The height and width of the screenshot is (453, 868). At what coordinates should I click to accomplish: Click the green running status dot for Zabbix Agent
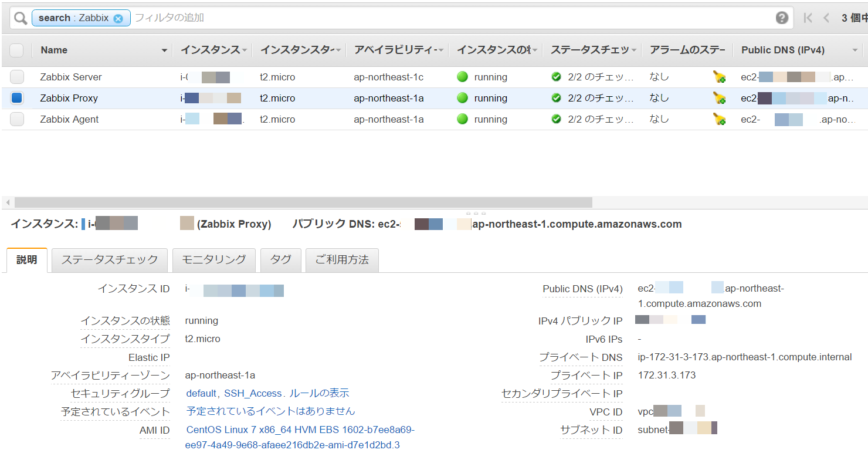[462, 119]
